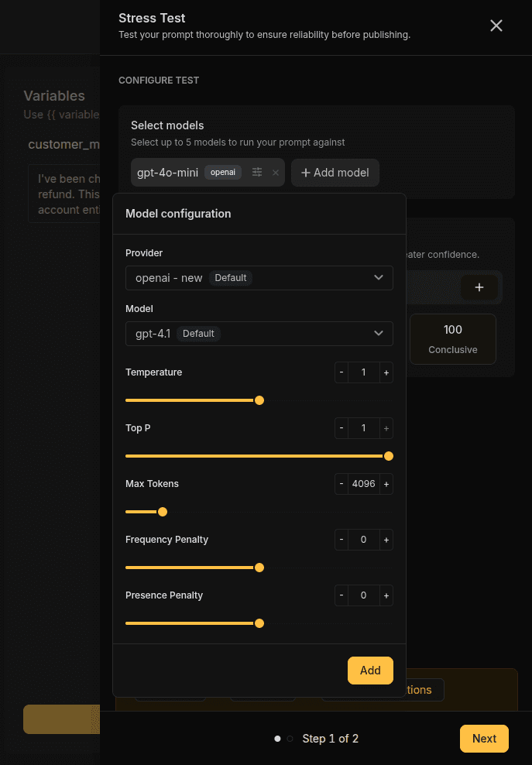Increase Temperature with plus button

[x=386, y=372]
